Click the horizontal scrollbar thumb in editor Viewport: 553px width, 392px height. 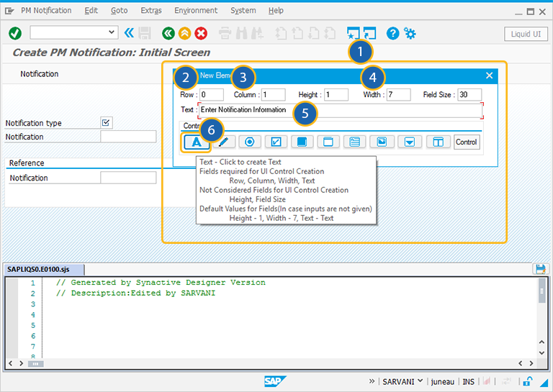tap(35, 363)
